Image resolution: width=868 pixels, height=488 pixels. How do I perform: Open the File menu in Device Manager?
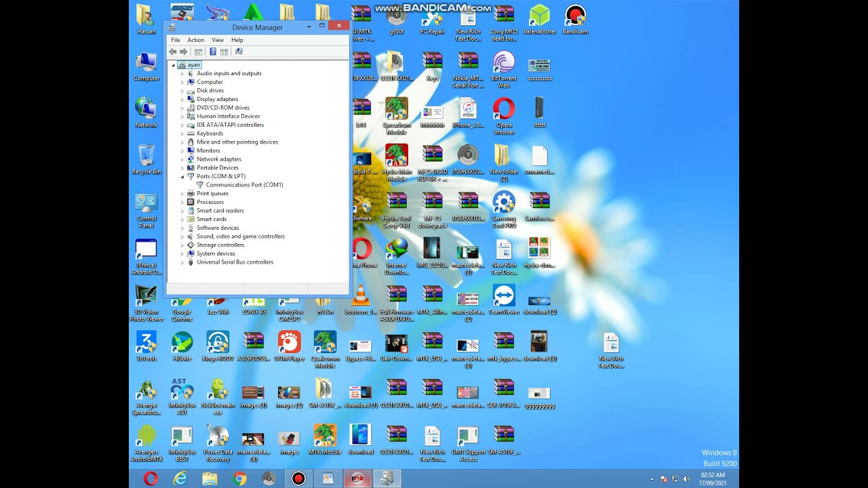(x=176, y=40)
